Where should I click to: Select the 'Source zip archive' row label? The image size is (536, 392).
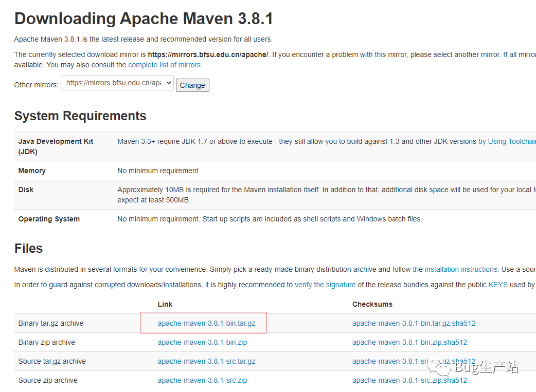(x=48, y=380)
